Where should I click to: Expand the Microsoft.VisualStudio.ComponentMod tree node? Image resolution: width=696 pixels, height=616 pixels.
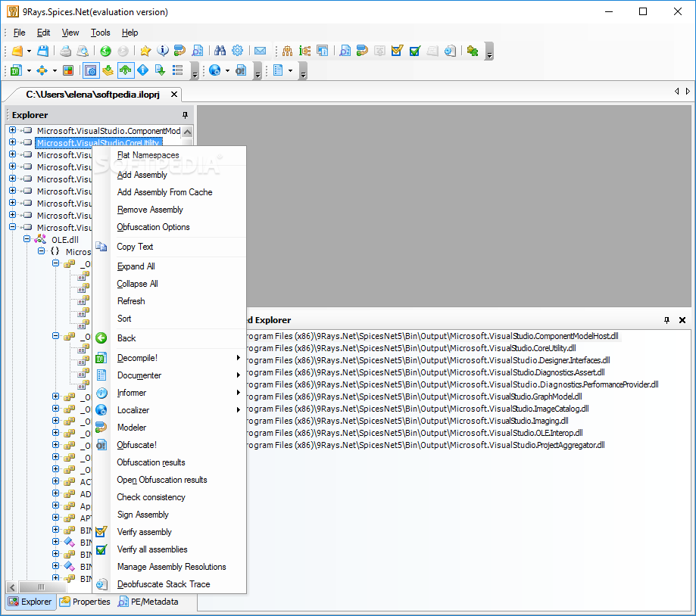coord(12,130)
